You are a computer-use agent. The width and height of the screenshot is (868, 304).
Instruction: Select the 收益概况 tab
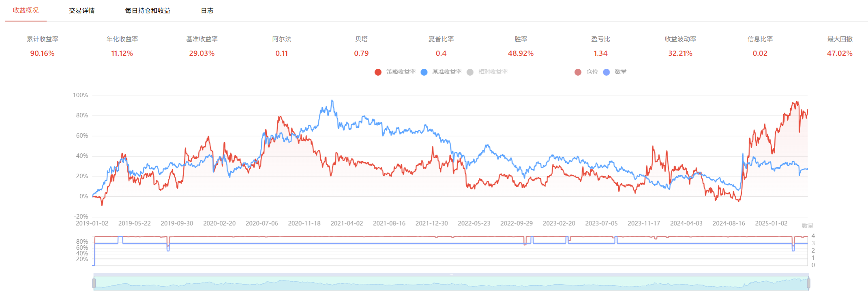pos(26,11)
